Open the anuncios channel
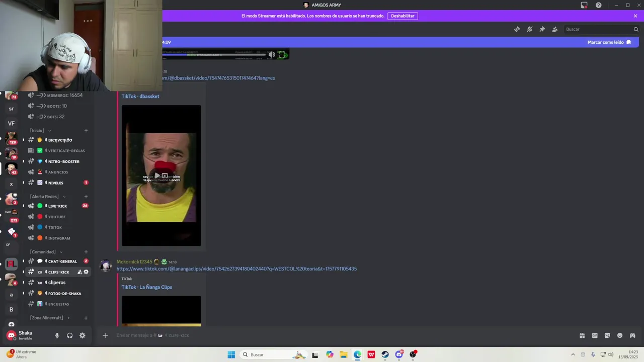644x362 pixels. click(x=58, y=172)
